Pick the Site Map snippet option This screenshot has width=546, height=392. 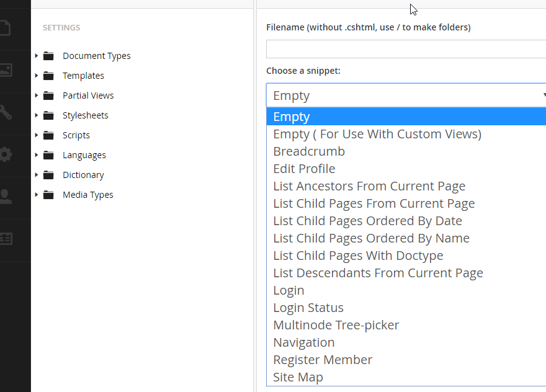point(298,377)
